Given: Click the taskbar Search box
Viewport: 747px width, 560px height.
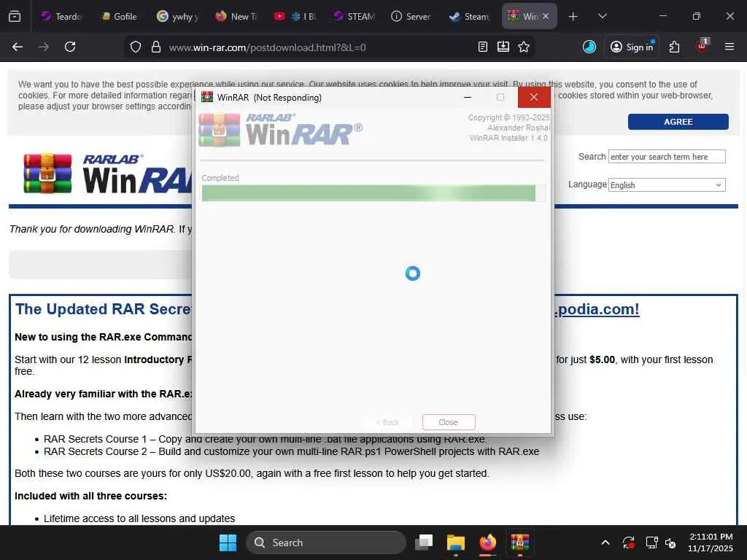Looking at the screenshot, I should point(326,542).
